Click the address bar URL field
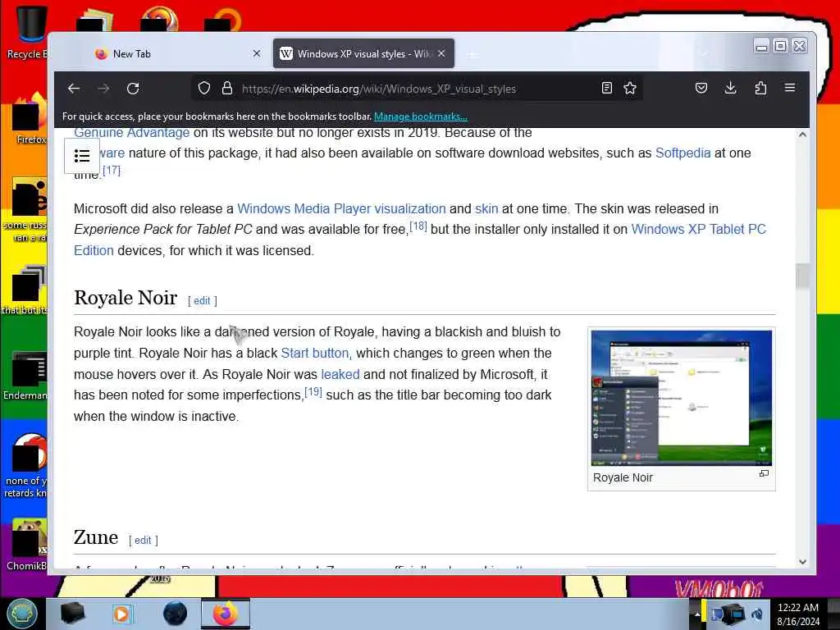 416,89
